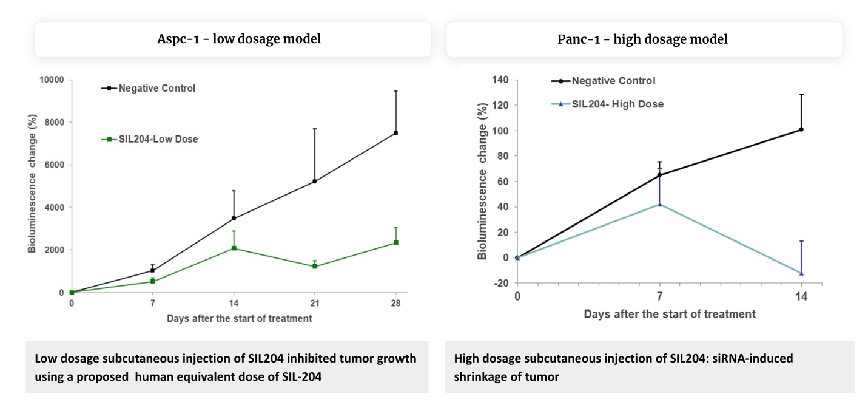The height and width of the screenshot is (419, 868).
Task: Select green SIL204-Low Dose point at day 21
Action: pyautogui.click(x=315, y=266)
